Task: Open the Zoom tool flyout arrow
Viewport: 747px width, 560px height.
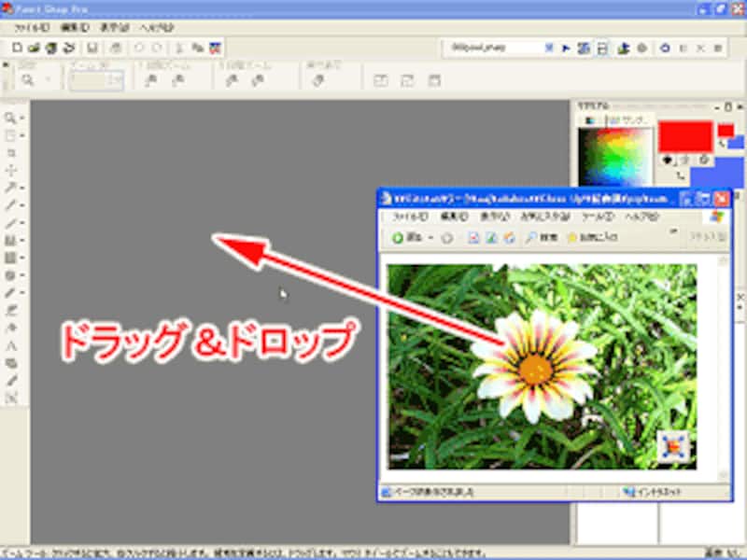Action: (x=21, y=119)
